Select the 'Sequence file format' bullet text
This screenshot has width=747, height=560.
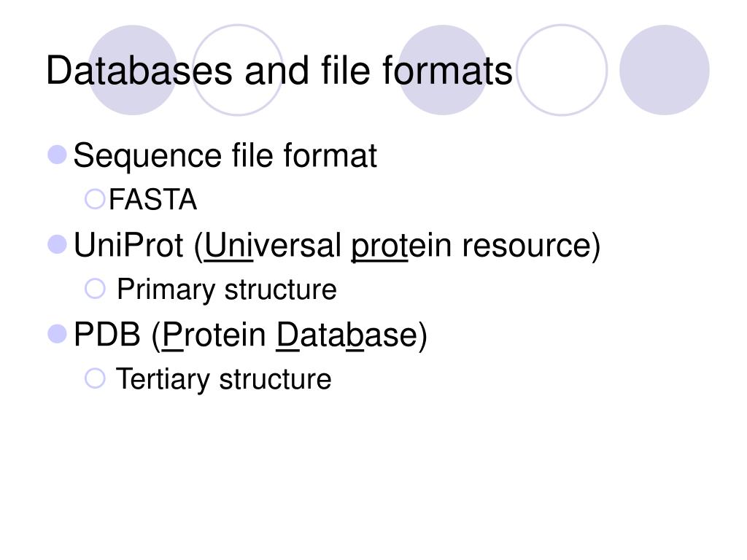225,157
